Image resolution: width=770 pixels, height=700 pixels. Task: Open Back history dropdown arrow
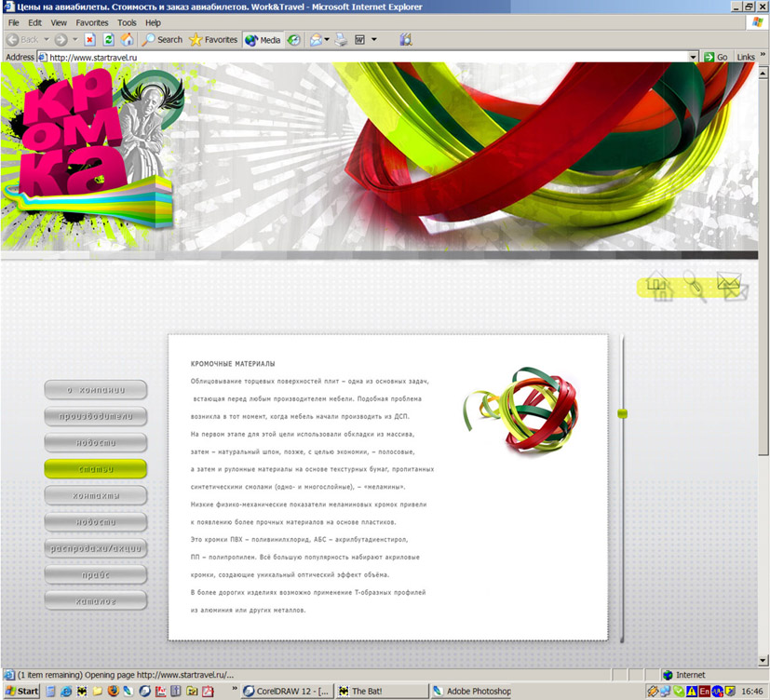(x=47, y=40)
